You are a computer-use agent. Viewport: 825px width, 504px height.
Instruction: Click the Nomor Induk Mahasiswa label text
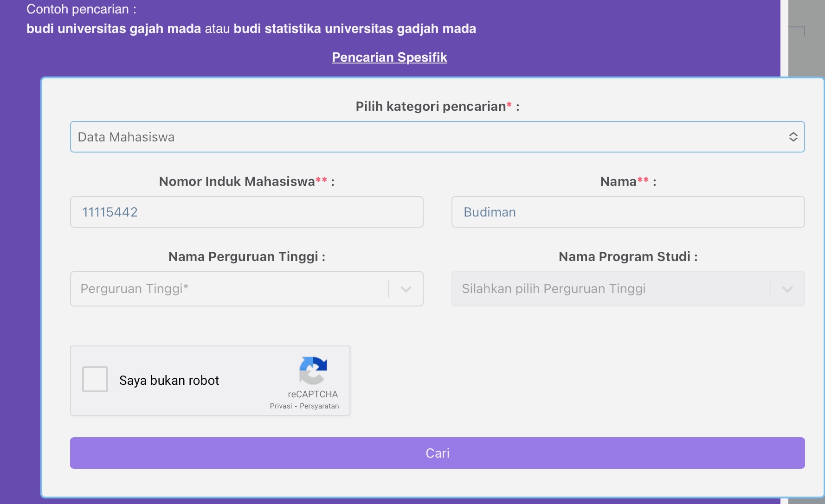coord(246,182)
